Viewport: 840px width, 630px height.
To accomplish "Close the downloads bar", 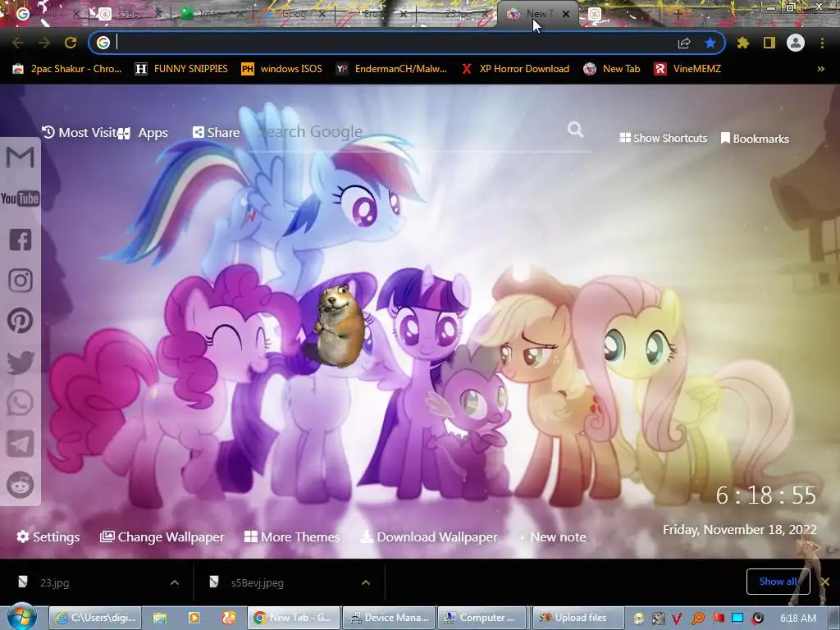I will 825,582.
